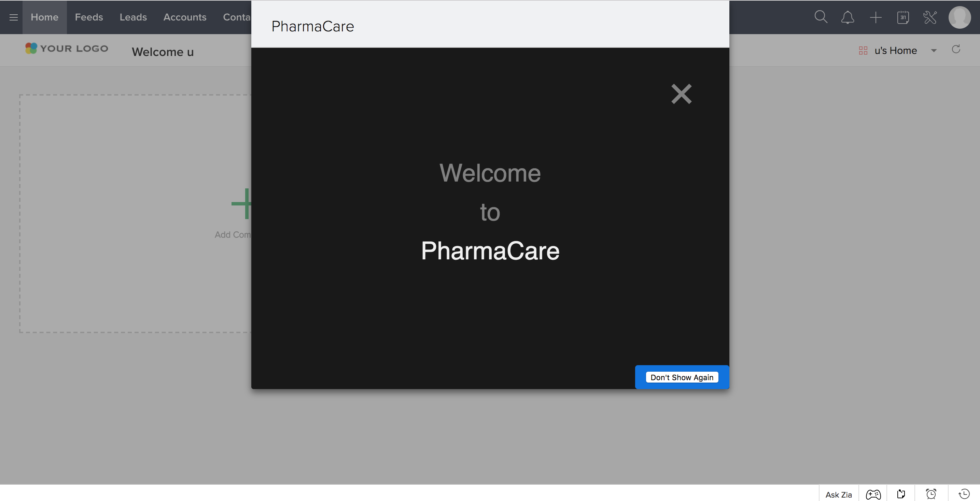980x501 pixels.
Task: Open the user profile avatar
Action: [x=960, y=17]
